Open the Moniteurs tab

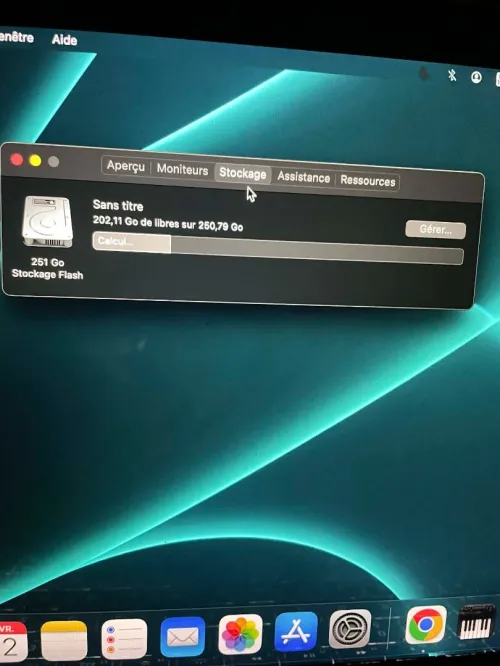point(182,169)
